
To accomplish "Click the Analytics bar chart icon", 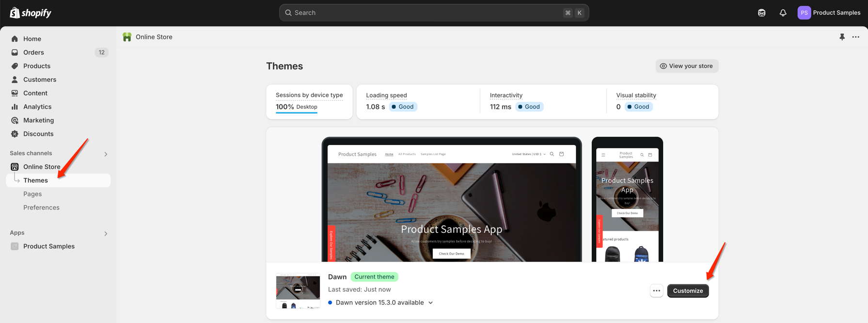I will [15, 107].
